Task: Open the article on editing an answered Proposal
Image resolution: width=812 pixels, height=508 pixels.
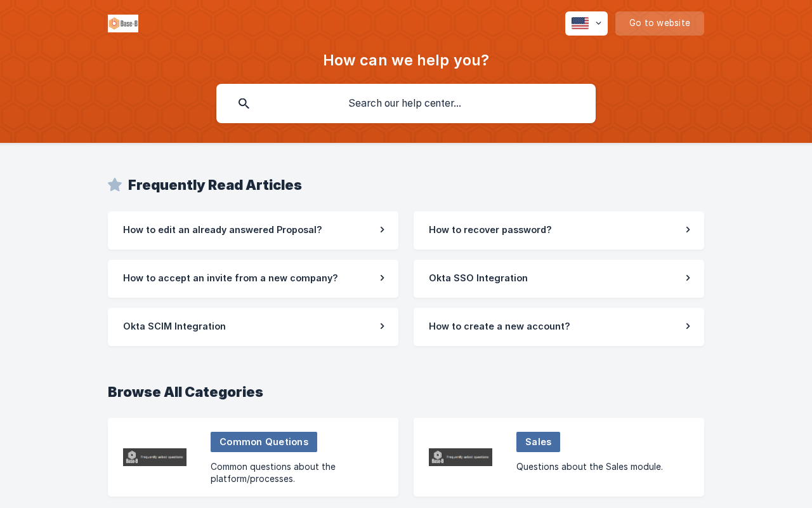Action: pos(223,230)
